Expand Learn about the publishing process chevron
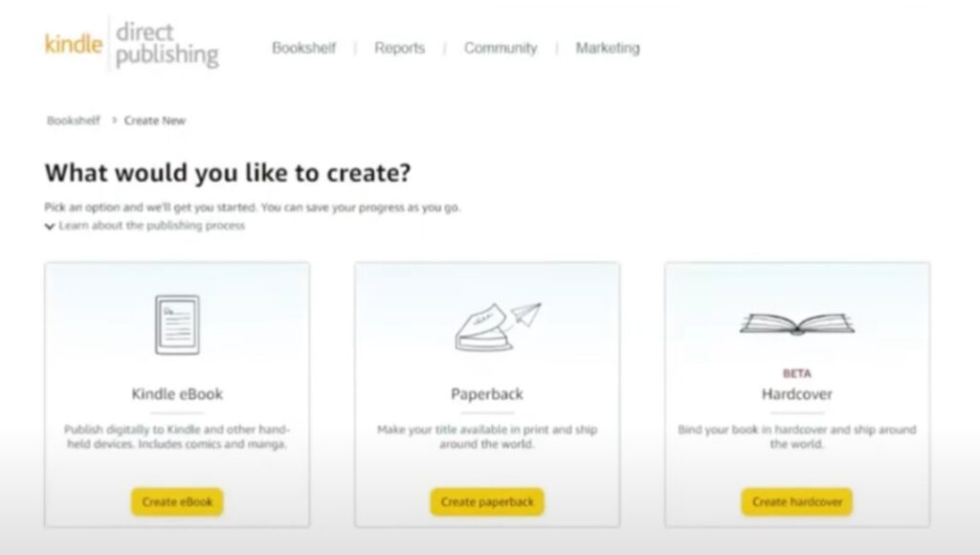980x555 pixels. click(50, 226)
